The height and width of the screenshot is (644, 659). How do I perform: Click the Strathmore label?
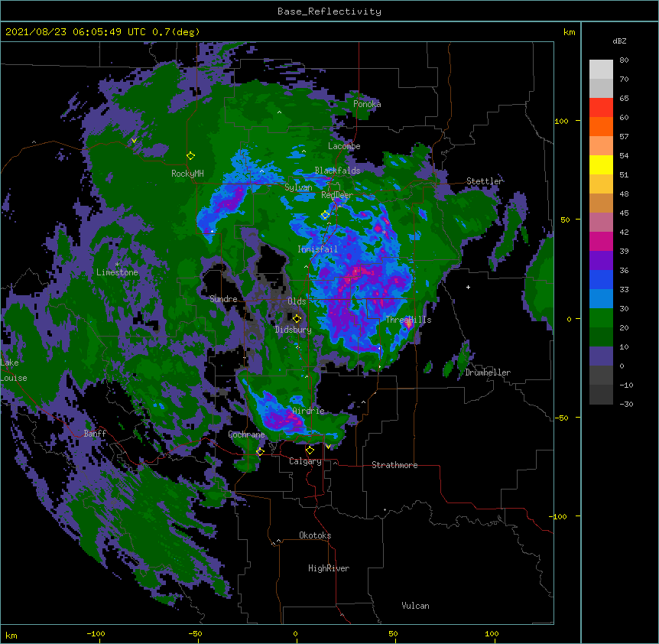pyautogui.click(x=394, y=465)
